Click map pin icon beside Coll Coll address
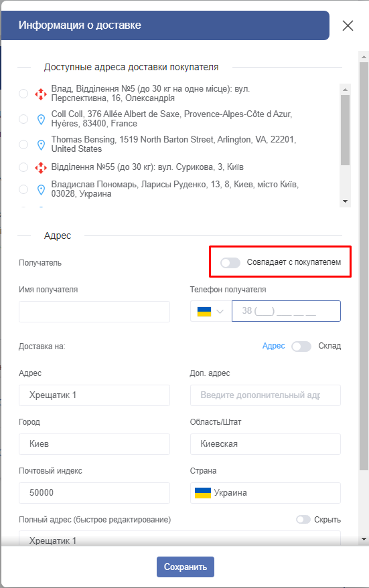The image size is (369, 588). point(42,119)
